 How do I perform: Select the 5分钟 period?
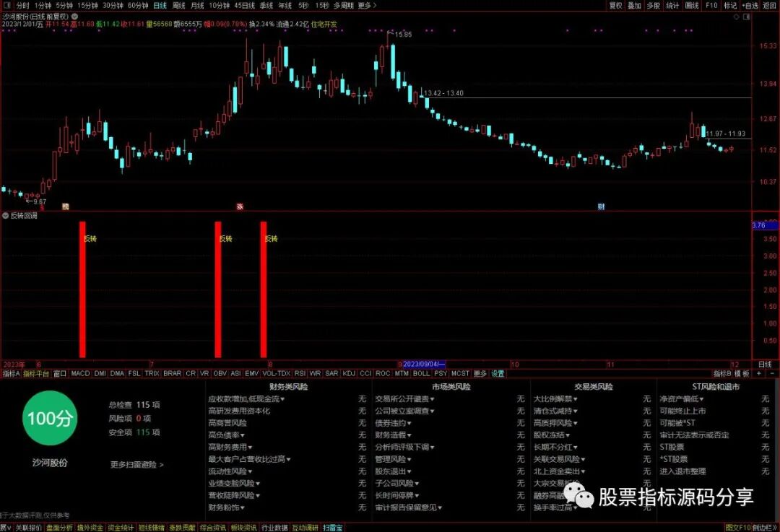[64, 6]
